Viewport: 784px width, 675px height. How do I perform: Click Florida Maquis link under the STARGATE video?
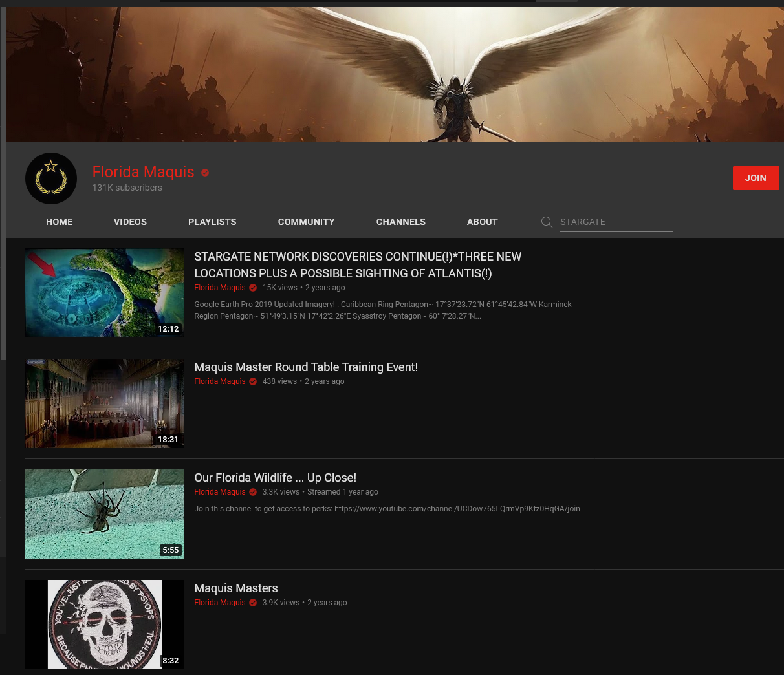pos(220,288)
